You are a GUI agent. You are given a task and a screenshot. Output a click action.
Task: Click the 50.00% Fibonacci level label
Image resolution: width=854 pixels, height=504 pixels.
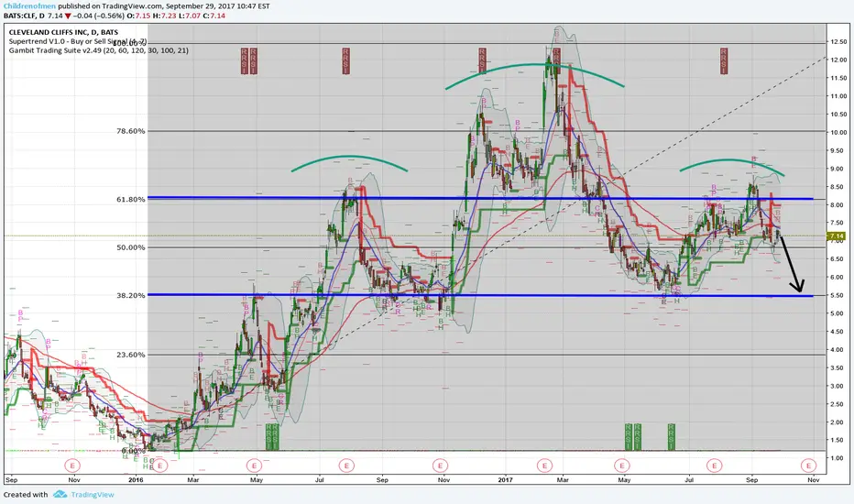click(131, 247)
